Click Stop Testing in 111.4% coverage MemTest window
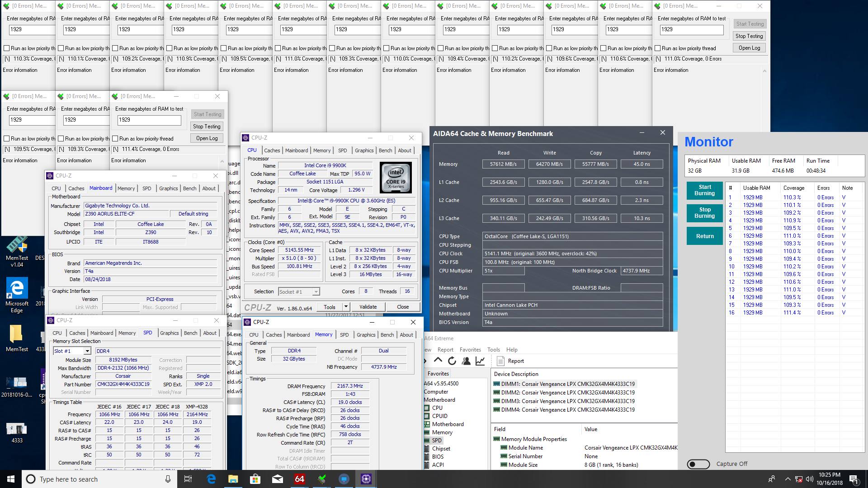This screenshot has width=868, height=488. click(x=207, y=127)
